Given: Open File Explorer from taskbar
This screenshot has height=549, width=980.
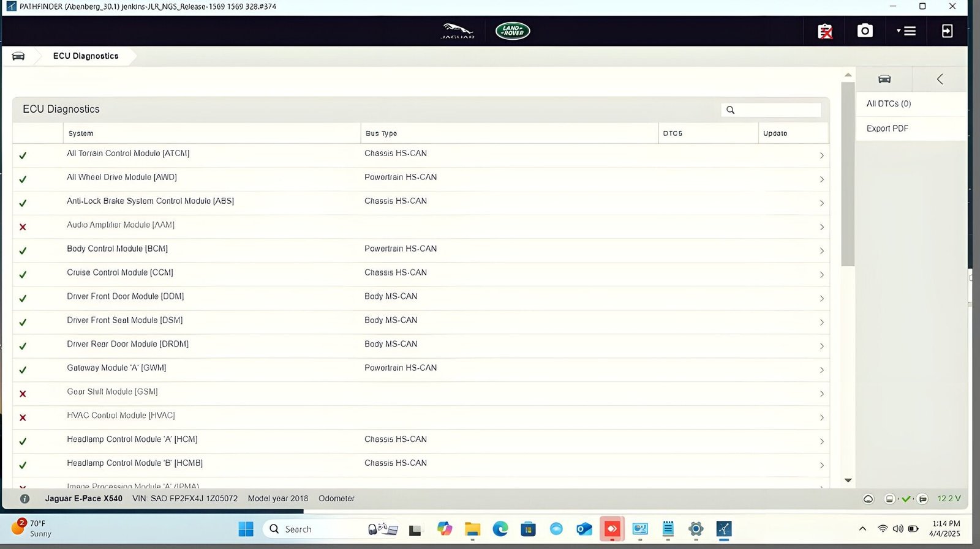Looking at the screenshot, I should point(472,529).
